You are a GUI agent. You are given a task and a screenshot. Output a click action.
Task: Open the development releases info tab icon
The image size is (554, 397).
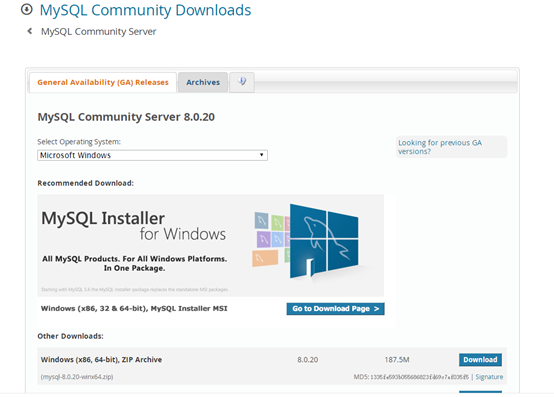pos(242,82)
